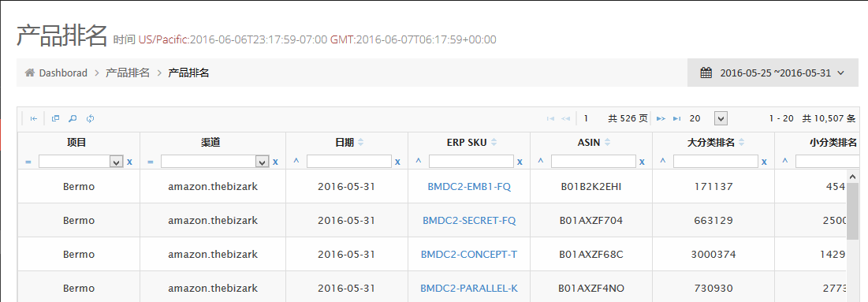Click the current 产品排名 breadcrumb text
Viewport: 868px width, 302px height.
point(188,73)
